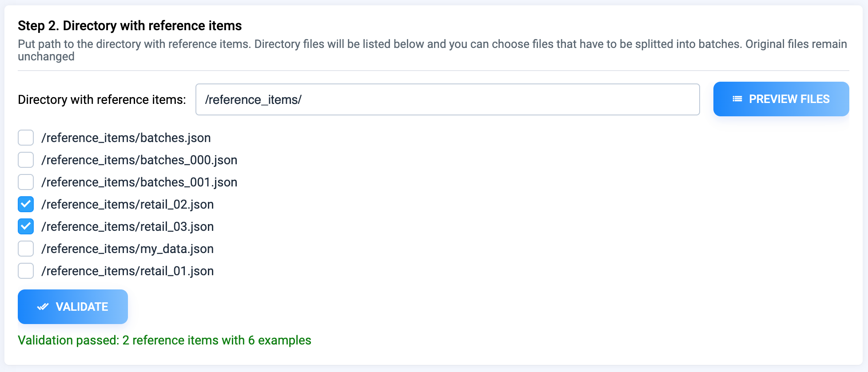Viewport: 868px width, 372px height.
Task: Click the PREVIEW FILES button
Action: coord(781,99)
